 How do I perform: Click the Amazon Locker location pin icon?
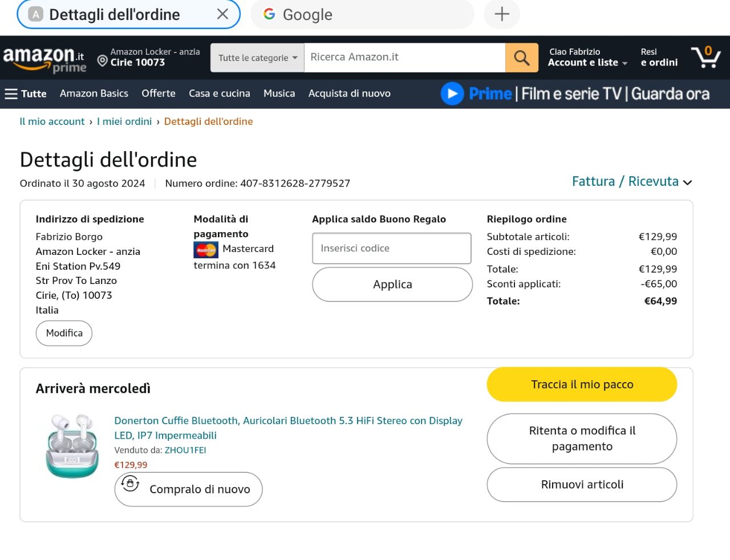point(103,60)
